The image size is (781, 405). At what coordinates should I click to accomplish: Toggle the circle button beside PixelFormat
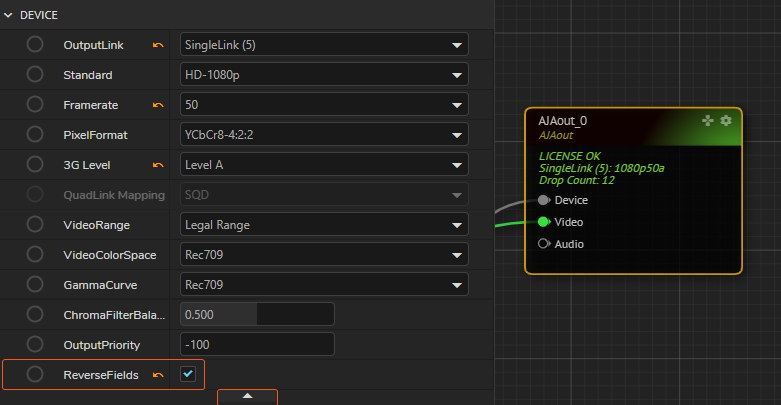(35, 135)
